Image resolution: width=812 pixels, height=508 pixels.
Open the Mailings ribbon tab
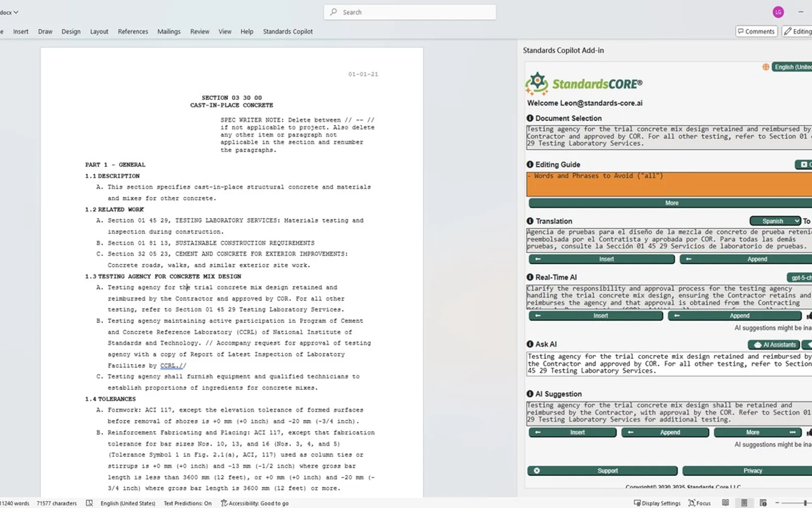(169, 31)
